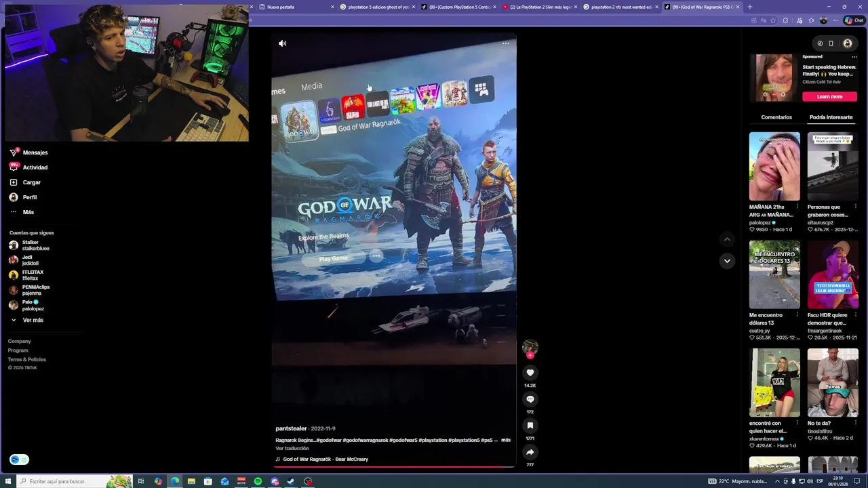Viewport: 868px width, 488px height.
Task: Seek on the red video progress bar
Action: pyautogui.click(x=393, y=466)
